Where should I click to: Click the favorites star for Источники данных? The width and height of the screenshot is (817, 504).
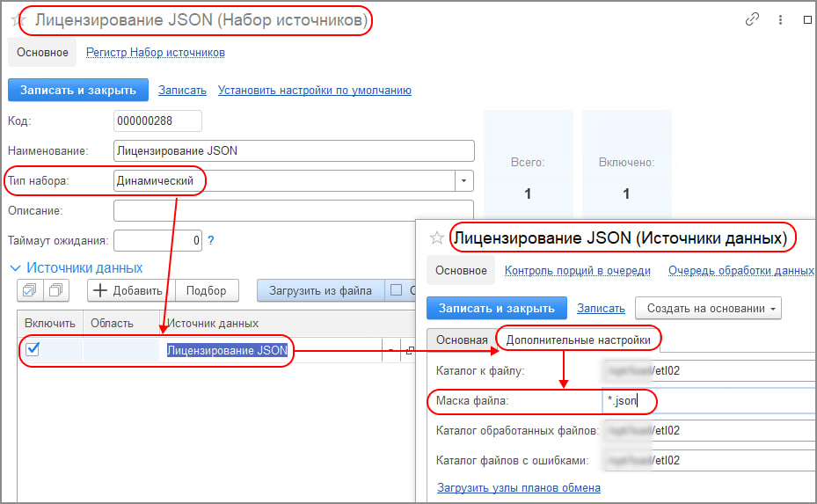pyautogui.click(x=436, y=237)
